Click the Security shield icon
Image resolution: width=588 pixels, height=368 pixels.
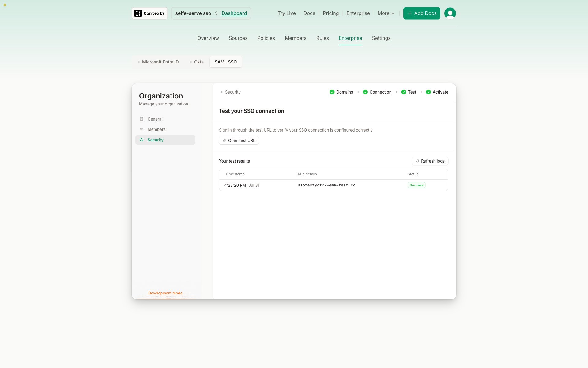[141, 140]
